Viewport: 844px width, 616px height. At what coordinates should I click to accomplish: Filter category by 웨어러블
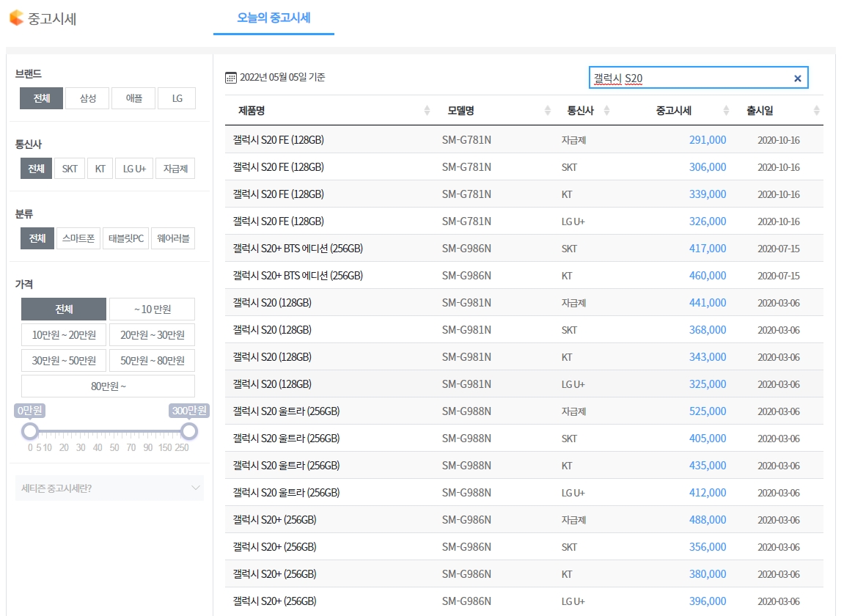tap(173, 238)
